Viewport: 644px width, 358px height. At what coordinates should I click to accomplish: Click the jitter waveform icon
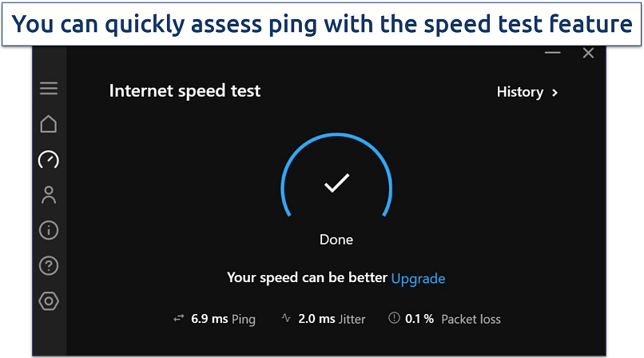pyautogui.click(x=286, y=319)
